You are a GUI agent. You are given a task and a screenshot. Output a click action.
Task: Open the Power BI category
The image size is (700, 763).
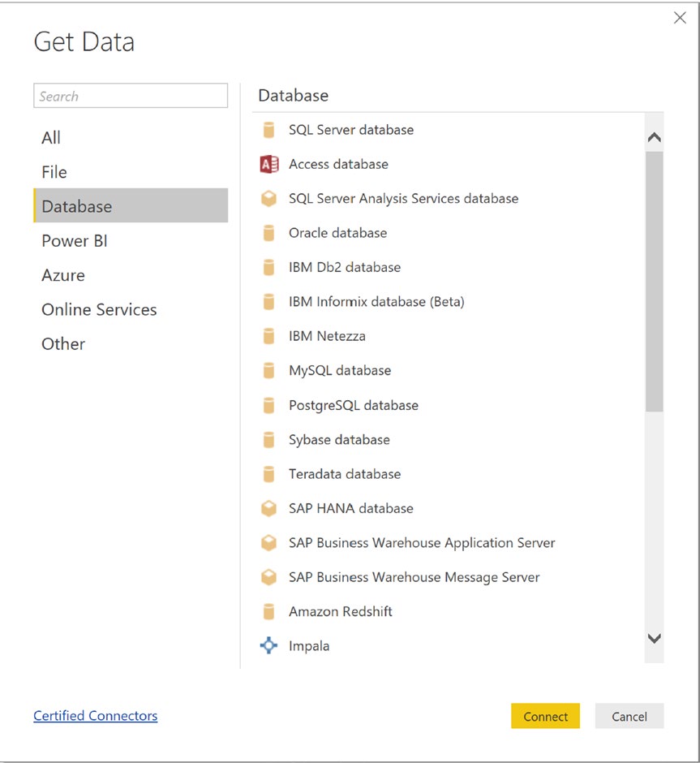click(131, 241)
